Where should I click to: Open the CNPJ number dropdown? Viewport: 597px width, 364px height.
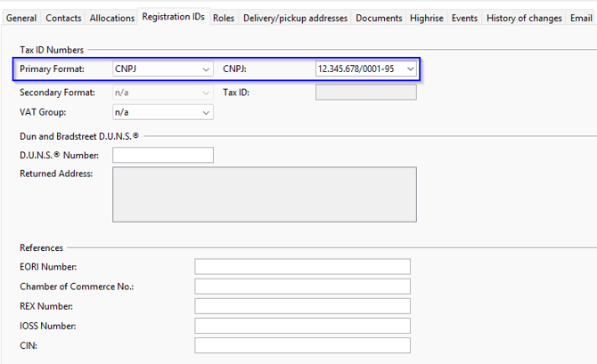(365, 69)
